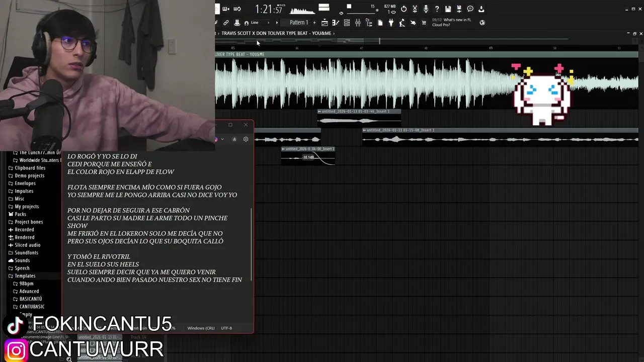Select the My projects browser item
This screenshot has width=644, height=362.
click(26, 207)
